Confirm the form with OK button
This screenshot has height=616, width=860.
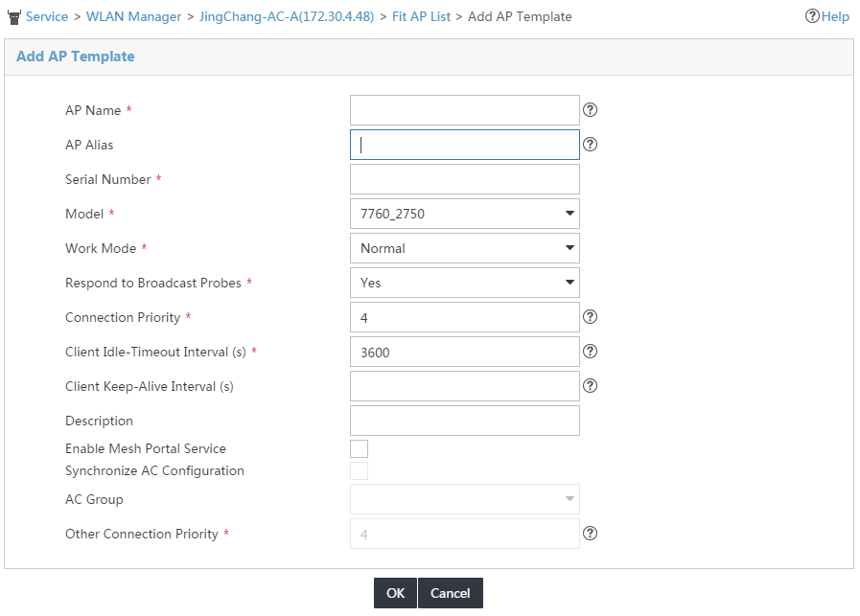click(x=395, y=593)
